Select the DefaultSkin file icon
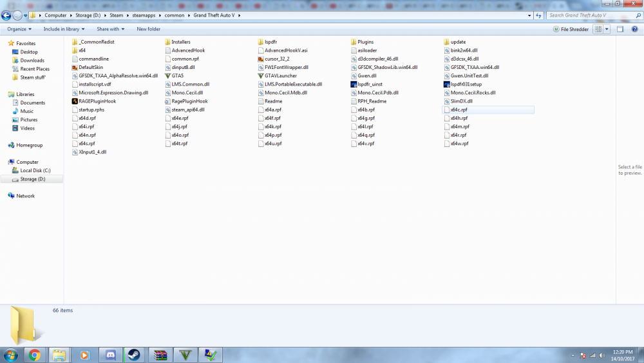Viewport: 644px width, 363px height. coord(75,68)
